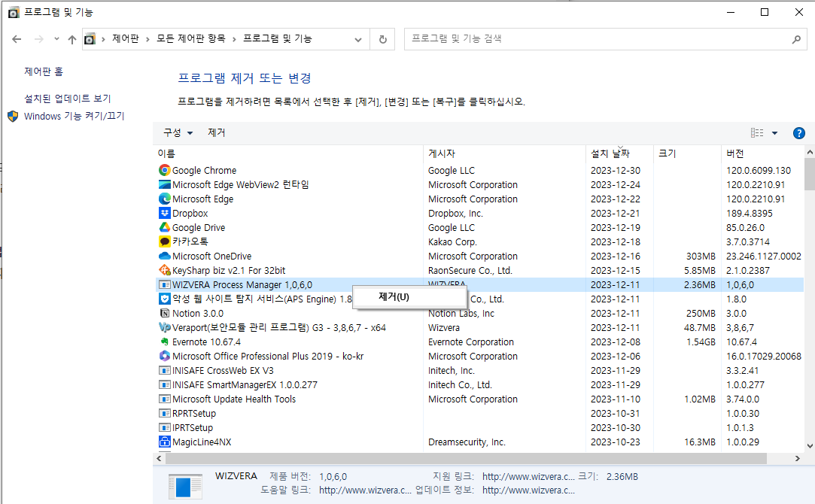Click 제거 in the toolbar
The image size is (815, 504).
point(216,133)
